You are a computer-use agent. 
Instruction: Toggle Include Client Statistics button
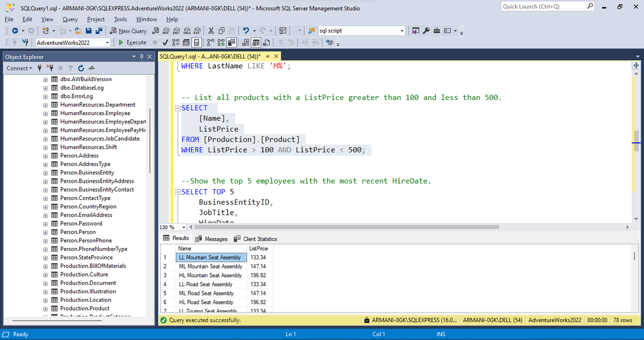[x=231, y=42]
